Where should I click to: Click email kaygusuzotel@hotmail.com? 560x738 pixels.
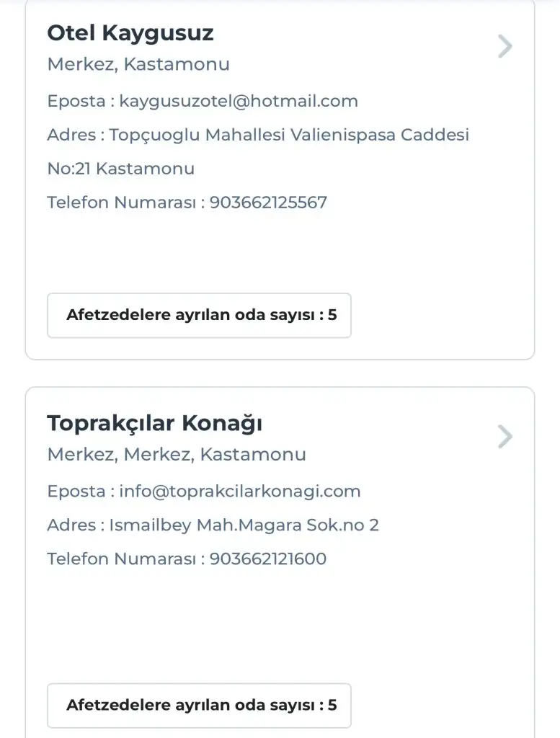pos(239,101)
